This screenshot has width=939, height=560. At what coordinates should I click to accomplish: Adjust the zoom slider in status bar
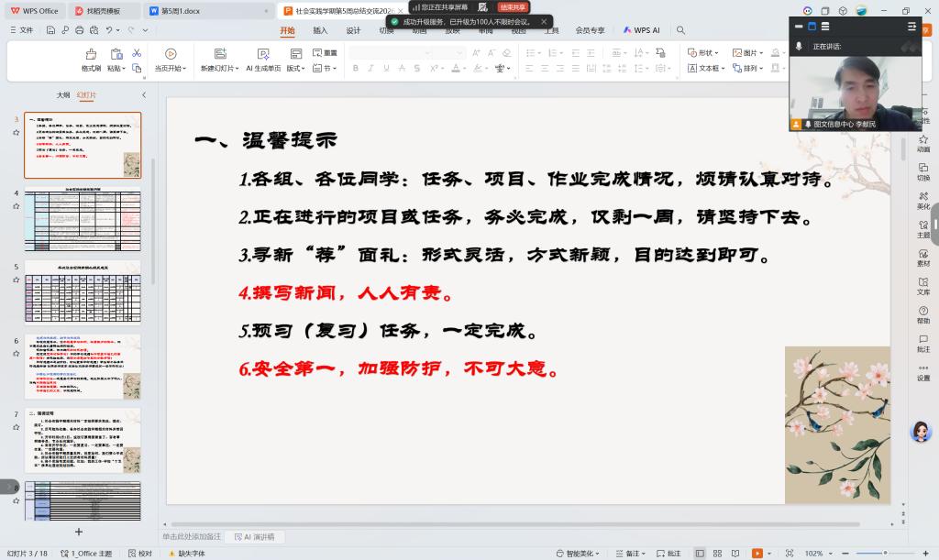(883, 554)
